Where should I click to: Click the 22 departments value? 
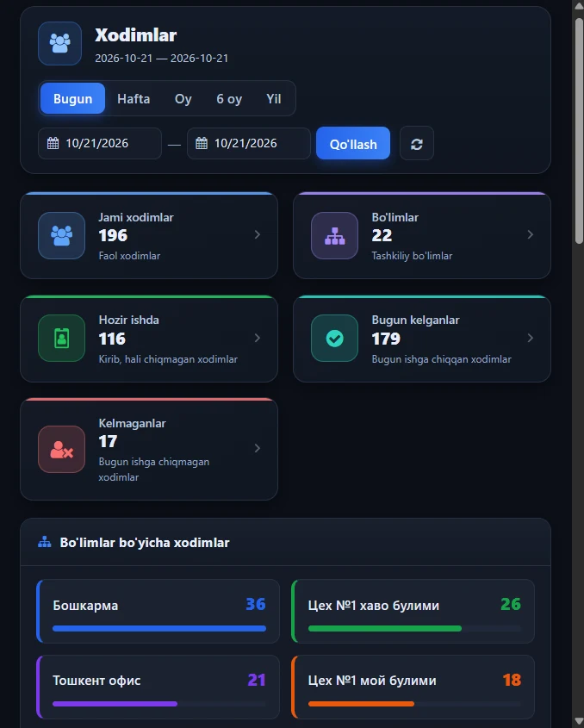tap(382, 235)
